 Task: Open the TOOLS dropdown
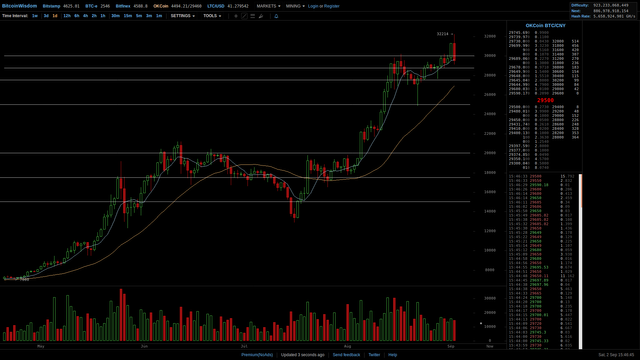click(x=212, y=16)
